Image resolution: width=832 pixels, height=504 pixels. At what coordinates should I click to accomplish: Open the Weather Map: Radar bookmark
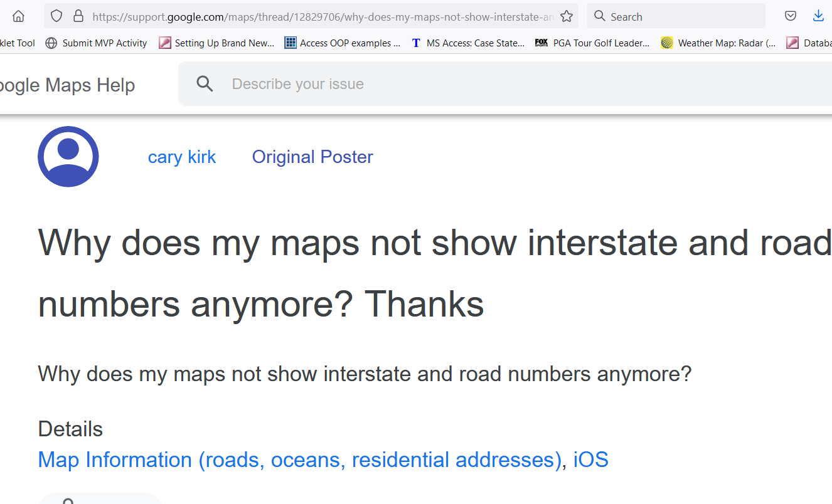719,43
